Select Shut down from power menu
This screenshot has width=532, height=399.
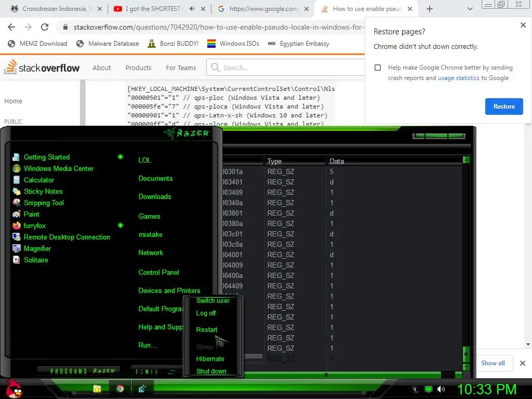(x=211, y=371)
